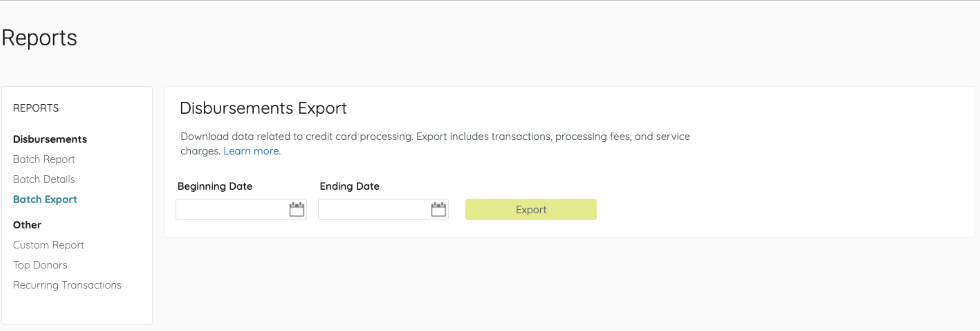This screenshot has width=980, height=331.
Task: Click the credit card processing description text
Action: [x=435, y=137]
